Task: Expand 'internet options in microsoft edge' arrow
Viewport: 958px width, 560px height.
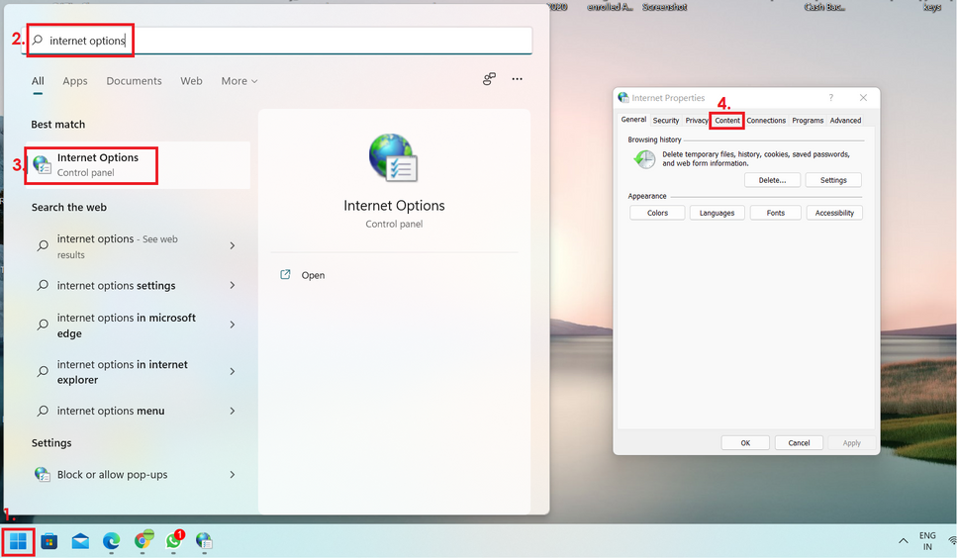Action: coord(233,325)
